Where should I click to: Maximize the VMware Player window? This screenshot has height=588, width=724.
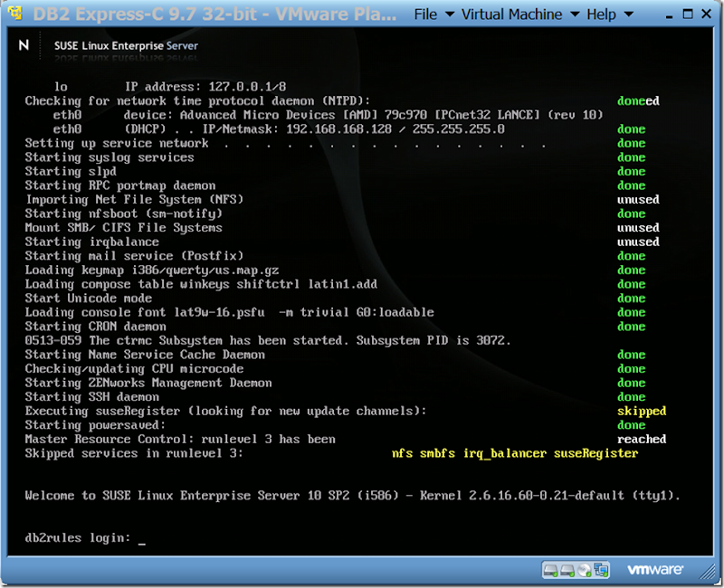point(688,14)
